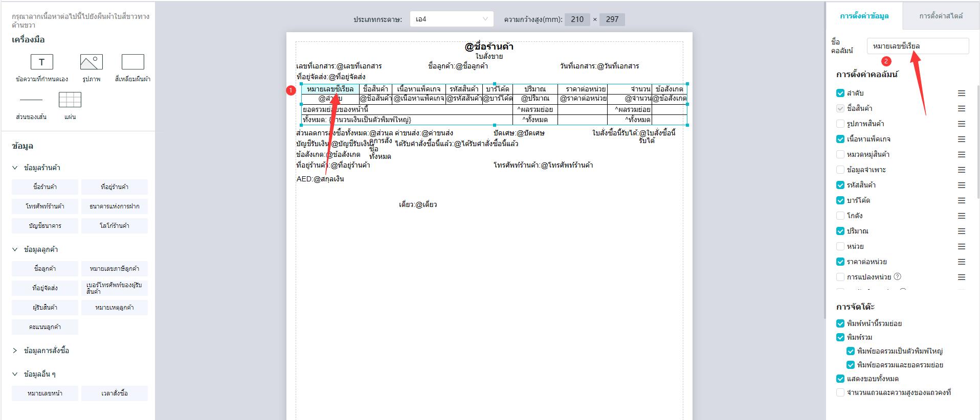Viewport: 980px width, 420px height.
Task: Switch to the การตั้งค่าข้อมูล tab
Action: click(x=864, y=16)
